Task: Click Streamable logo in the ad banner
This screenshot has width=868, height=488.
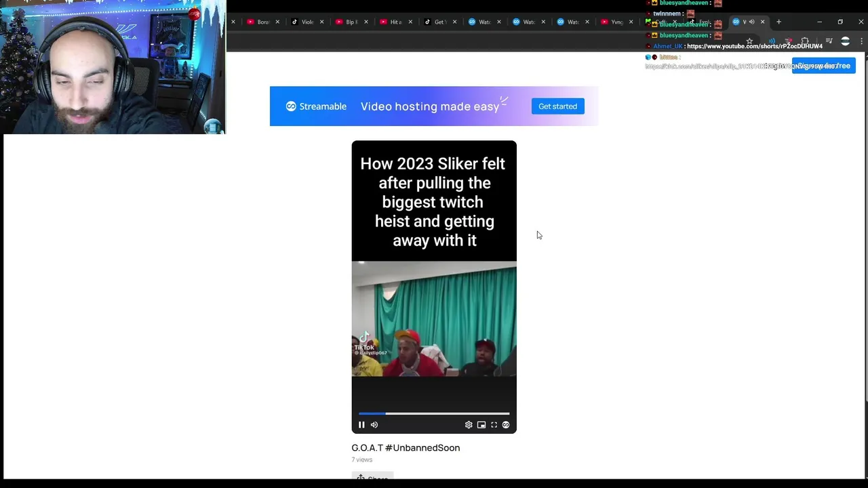Action: pyautogui.click(x=316, y=106)
